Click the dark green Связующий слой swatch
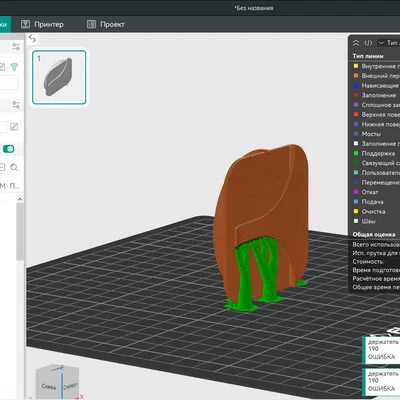400x400 pixels. [356, 163]
